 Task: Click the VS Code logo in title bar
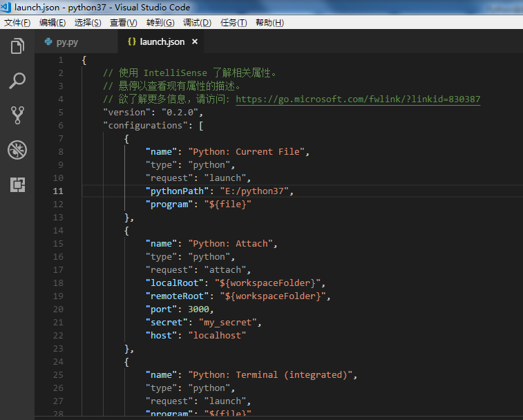(x=6, y=7)
